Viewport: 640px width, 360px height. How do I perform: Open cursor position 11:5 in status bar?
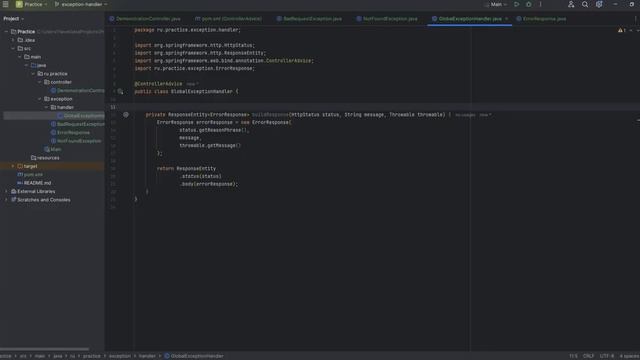(x=573, y=356)
